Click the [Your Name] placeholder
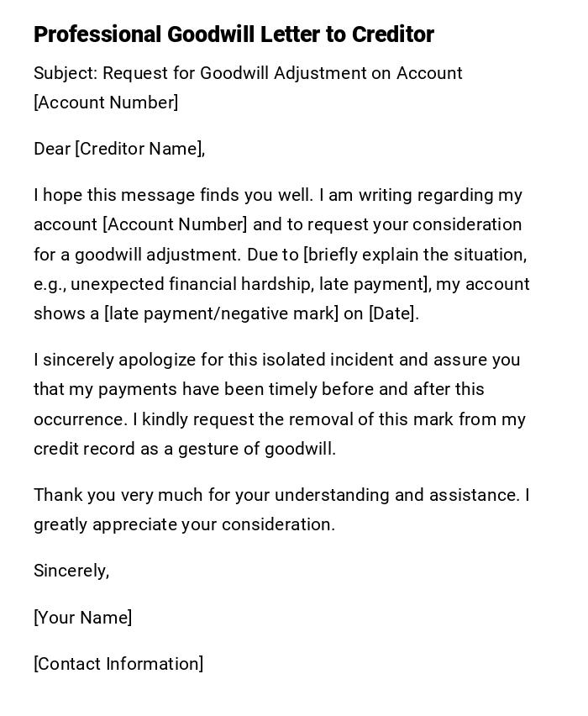The width and height of the screenshot is (588, 716). coord(82,618)
